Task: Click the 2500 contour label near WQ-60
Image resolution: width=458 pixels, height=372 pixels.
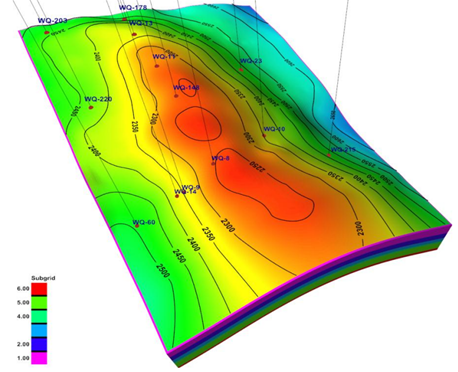Action: coord(163,270)
